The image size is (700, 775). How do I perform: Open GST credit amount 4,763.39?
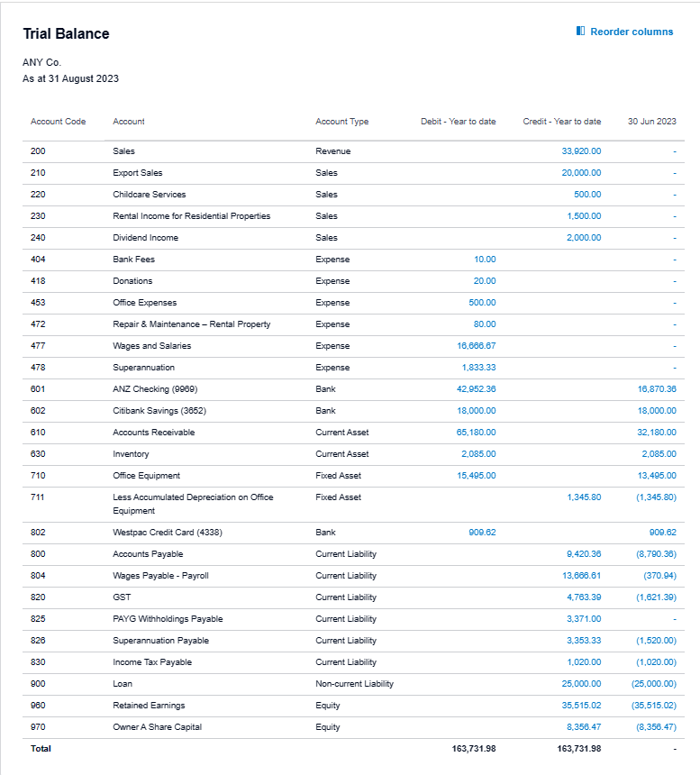point(584,597)
